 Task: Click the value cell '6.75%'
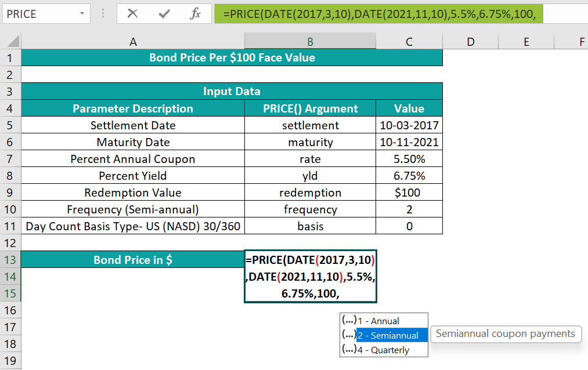coord(409,176)
